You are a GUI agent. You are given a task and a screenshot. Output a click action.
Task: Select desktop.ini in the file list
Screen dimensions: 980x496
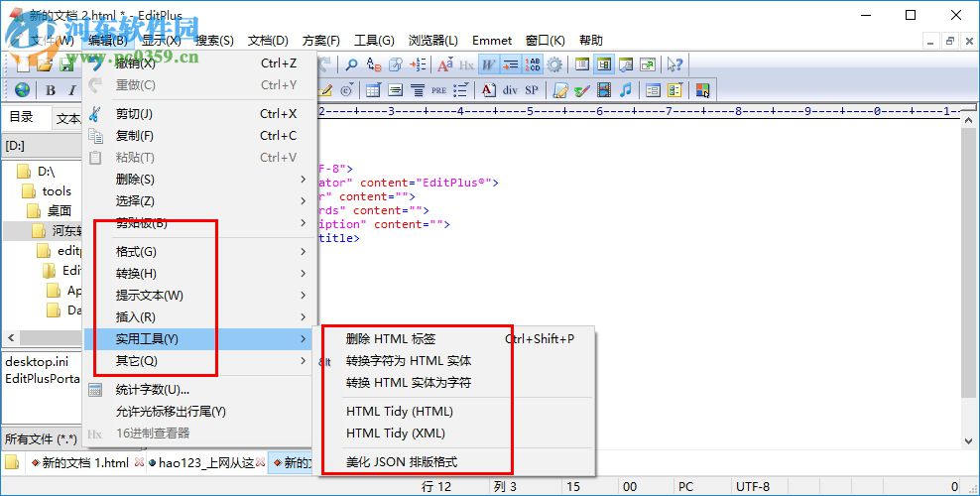tap(37, 362)
